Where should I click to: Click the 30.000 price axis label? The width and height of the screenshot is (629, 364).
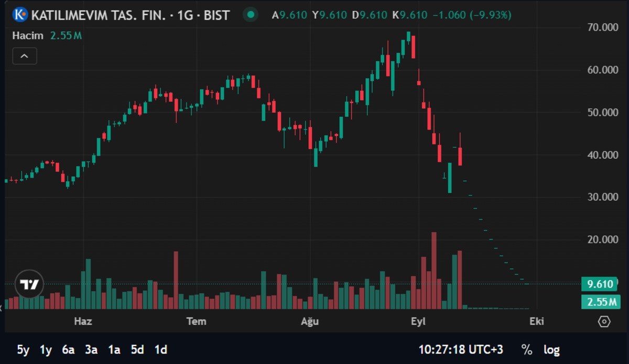(x=603, y=197)
